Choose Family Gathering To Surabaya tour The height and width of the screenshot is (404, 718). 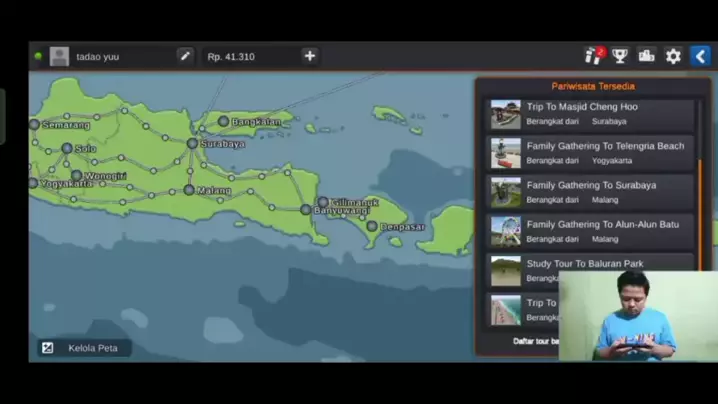point(591,192)
